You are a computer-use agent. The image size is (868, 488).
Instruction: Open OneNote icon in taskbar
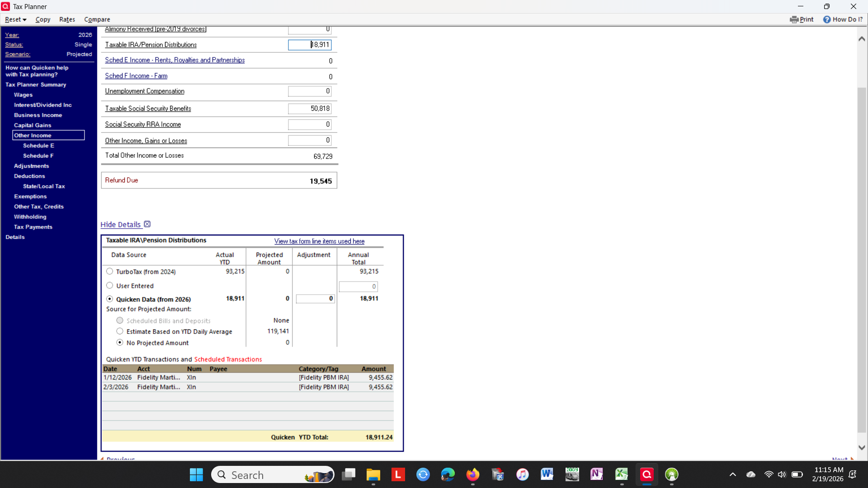coord(597,474)
